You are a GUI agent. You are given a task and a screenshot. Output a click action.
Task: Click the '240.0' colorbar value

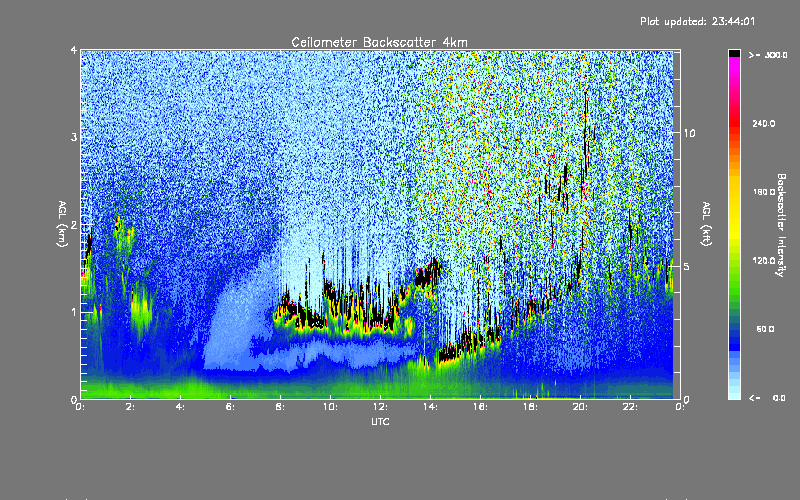coord(764,123)
